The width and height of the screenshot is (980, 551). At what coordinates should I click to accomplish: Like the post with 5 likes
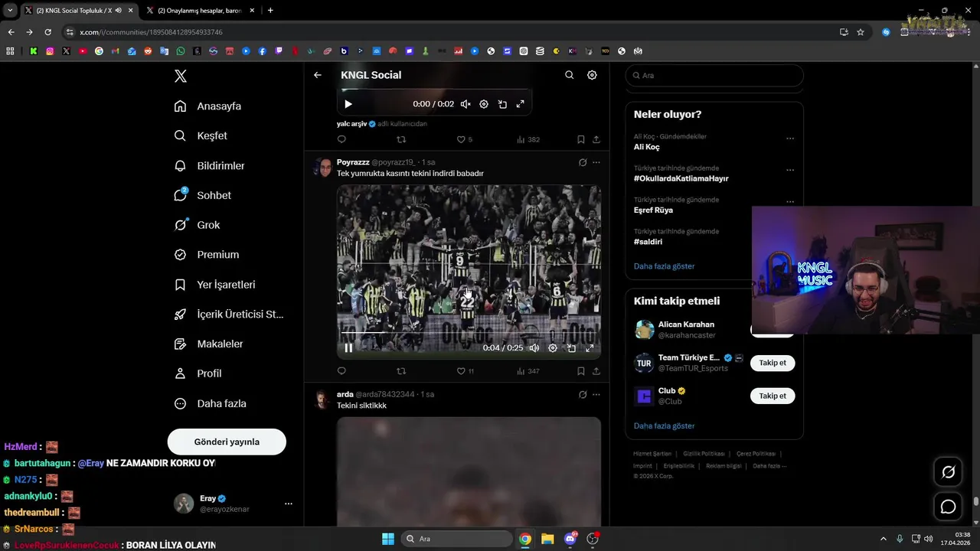coord(465,139)
